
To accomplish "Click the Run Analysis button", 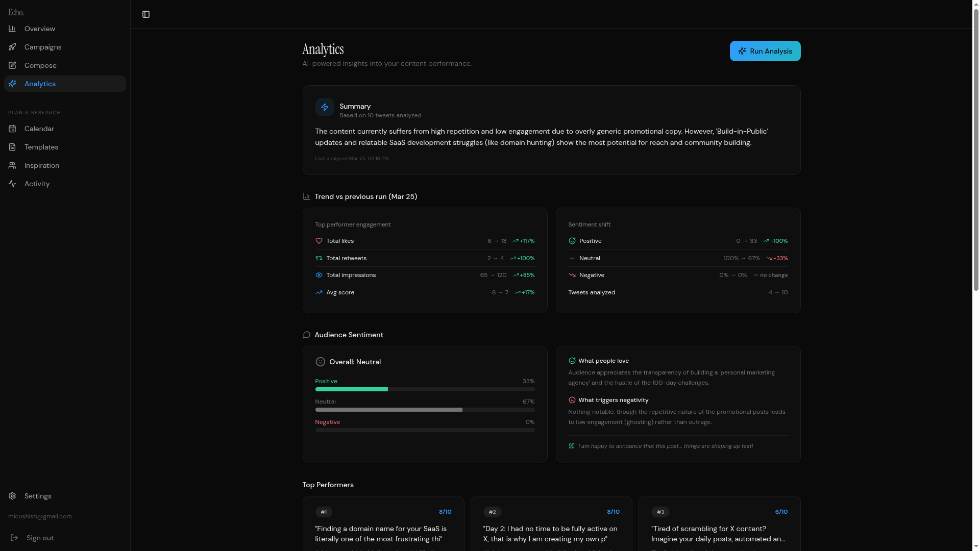I will point(765,51).
